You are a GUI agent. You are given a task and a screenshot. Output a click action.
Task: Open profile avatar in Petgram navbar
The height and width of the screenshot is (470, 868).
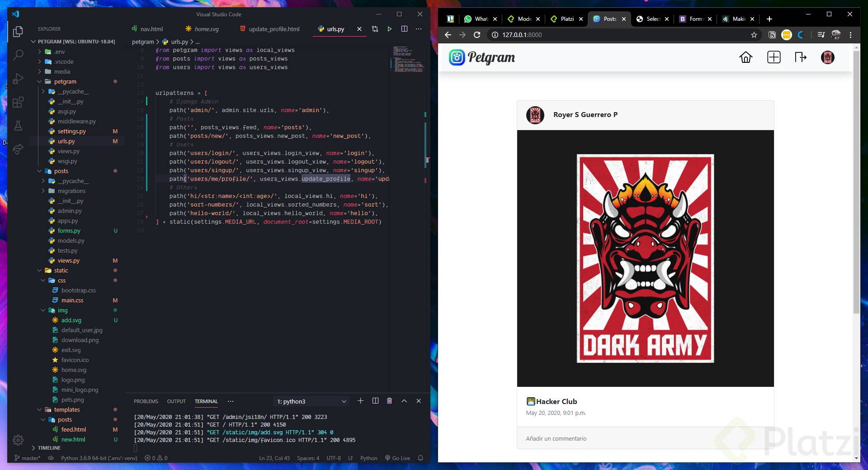[x=827, y=57]
